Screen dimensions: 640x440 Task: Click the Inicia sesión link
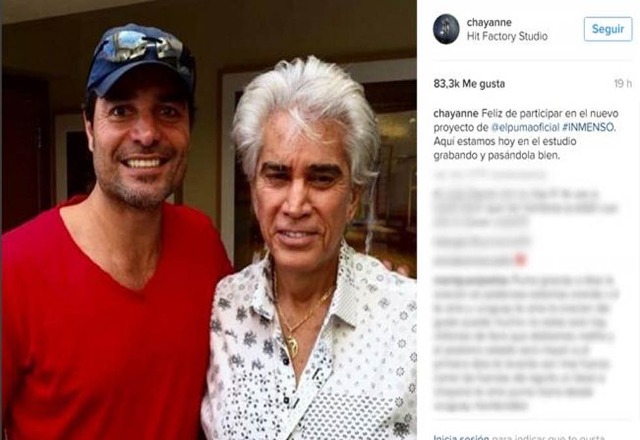pos(456,437)
